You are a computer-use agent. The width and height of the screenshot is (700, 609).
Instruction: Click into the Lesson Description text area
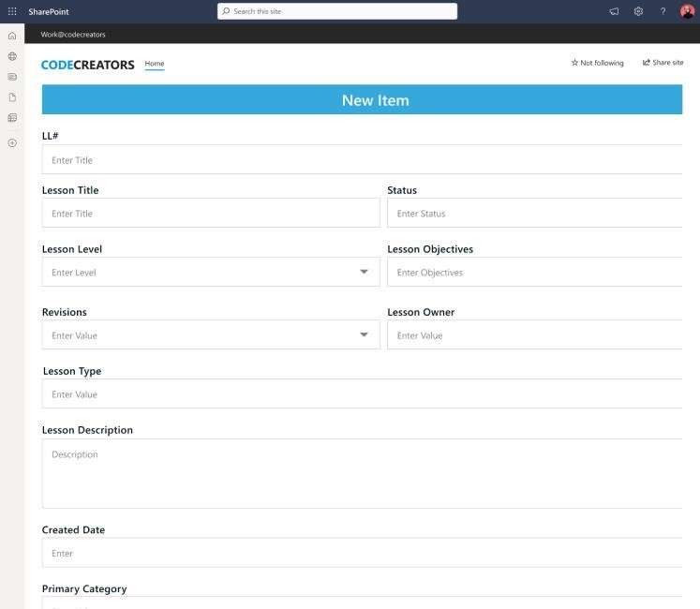[x=362, y=473]
